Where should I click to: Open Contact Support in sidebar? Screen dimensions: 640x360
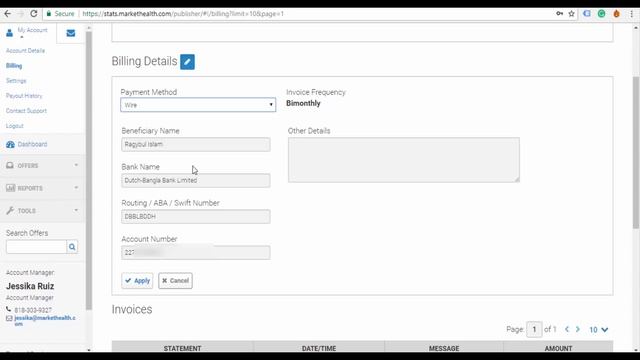pos(26,111)
